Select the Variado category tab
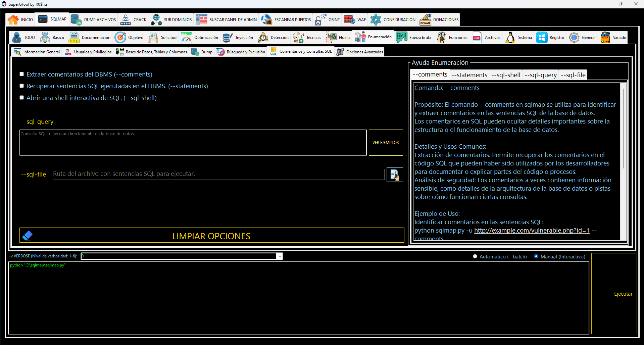644x345 pixels. [613, 37]
